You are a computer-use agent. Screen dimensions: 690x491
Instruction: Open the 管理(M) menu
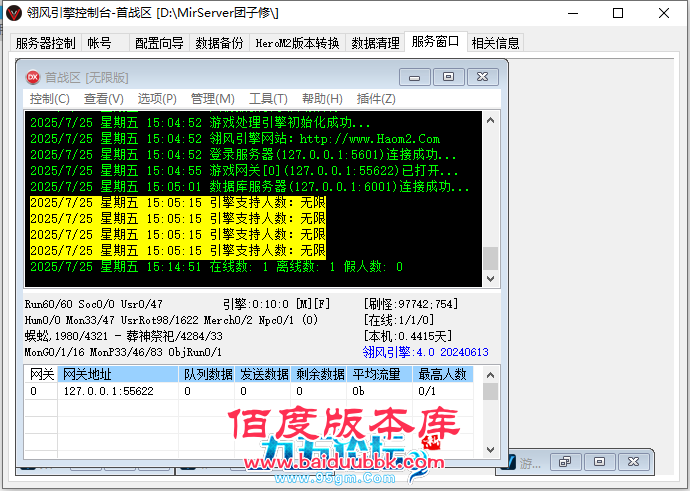click(x=213, y=99)
